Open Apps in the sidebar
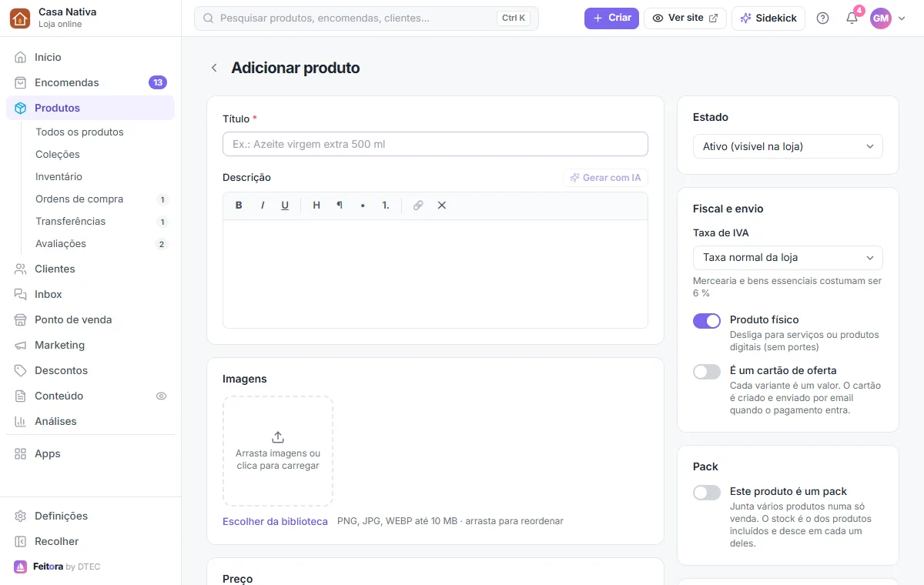This screenshot has height=585, width=924. (x=91, y=453)
